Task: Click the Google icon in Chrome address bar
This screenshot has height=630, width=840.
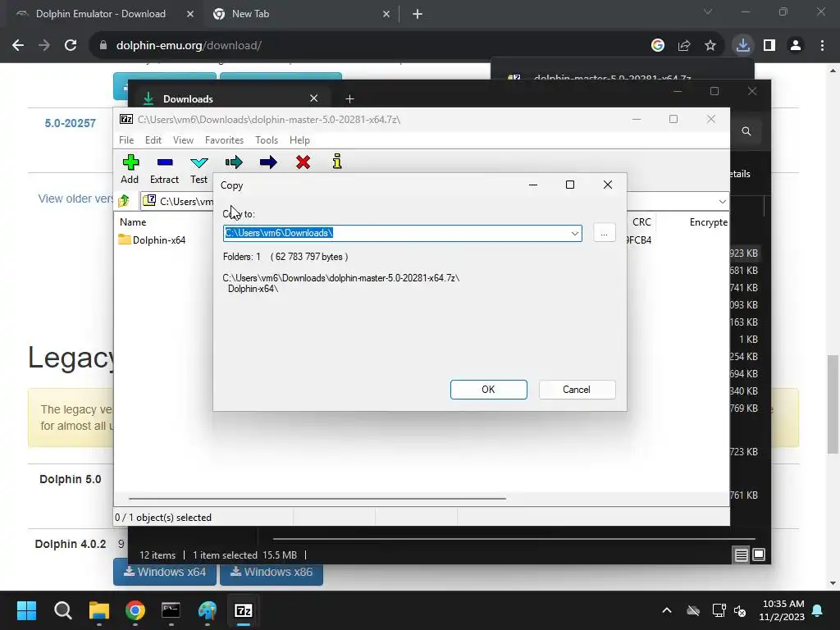Action: 658,46
